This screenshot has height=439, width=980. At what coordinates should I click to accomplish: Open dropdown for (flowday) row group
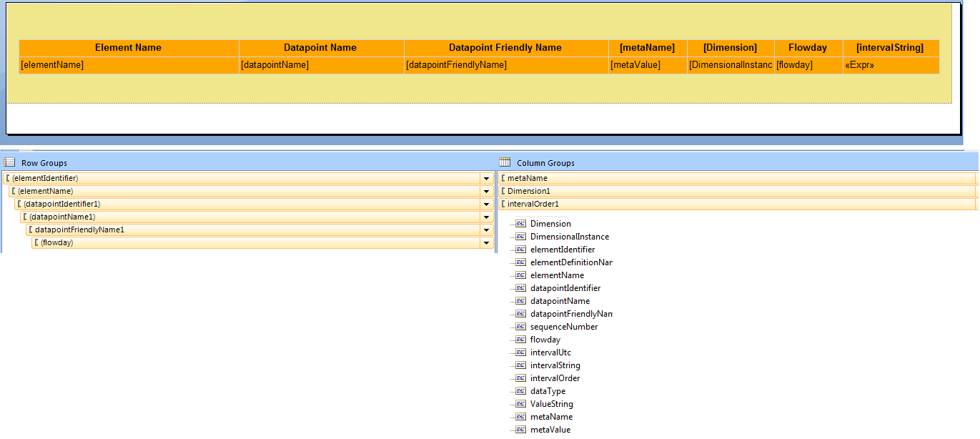[x=486, y=242]
